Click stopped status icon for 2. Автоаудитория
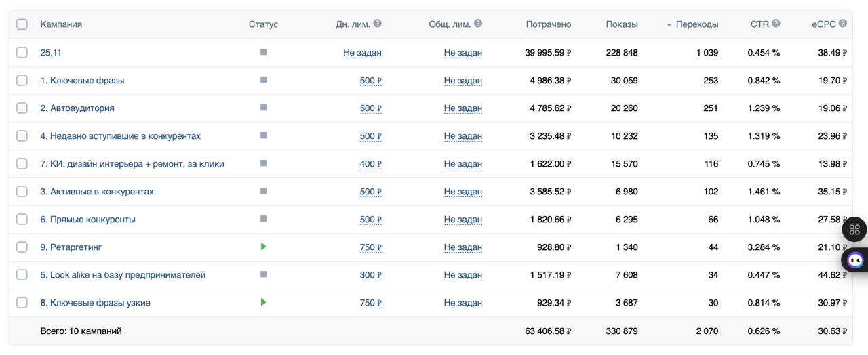This screenshot has width=868, height=355. pyautogui.click(x=263, y=107)
